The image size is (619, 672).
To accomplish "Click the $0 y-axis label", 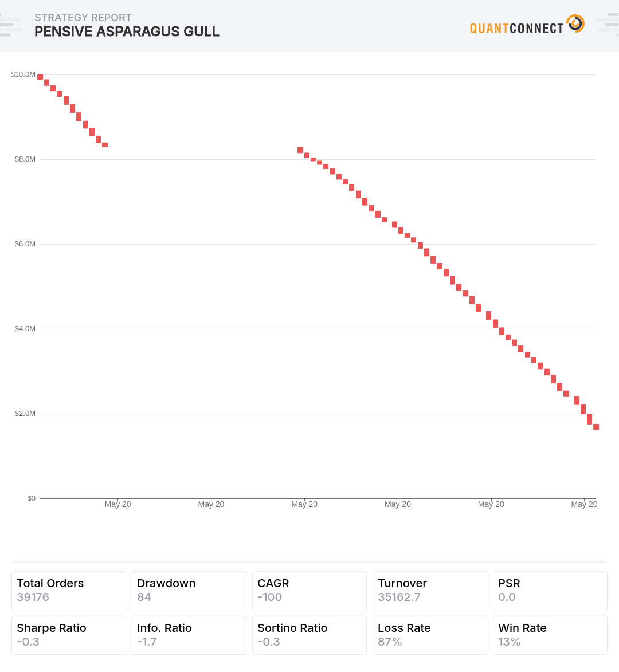I will 32,498.
